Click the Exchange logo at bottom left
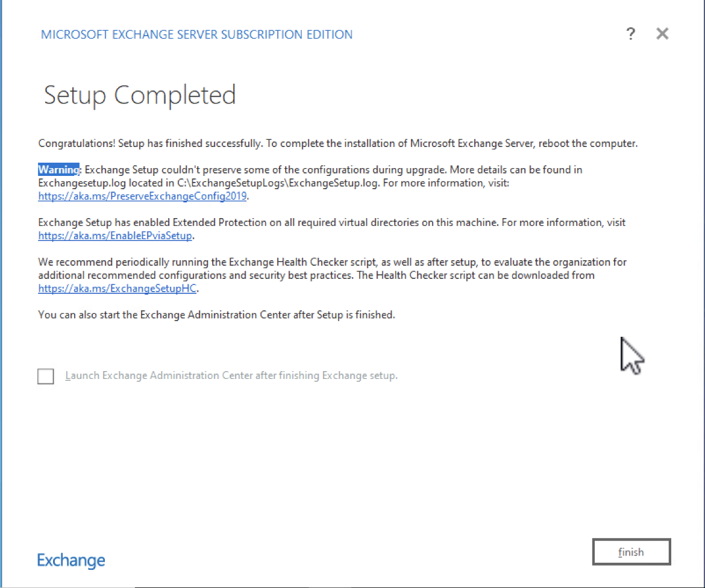The height and width of the screenshot is (588, 705). click(71, 560)
